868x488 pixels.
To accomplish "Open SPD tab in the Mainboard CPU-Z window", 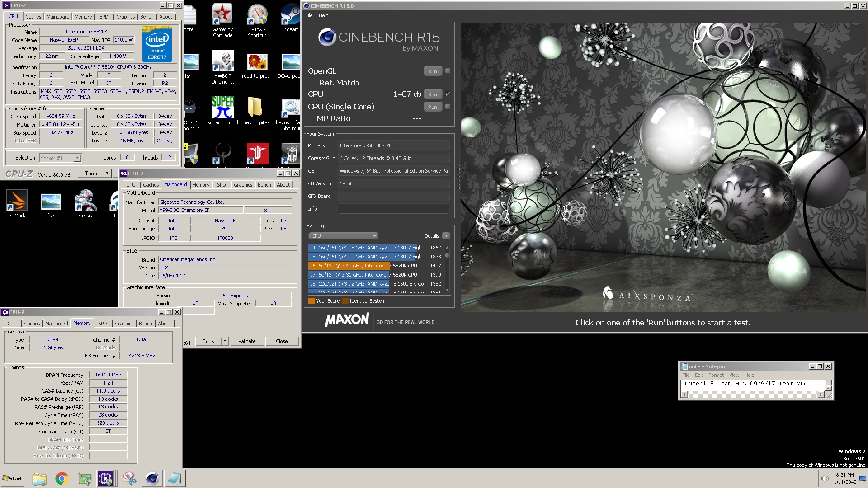I will [x=221, y=185].
